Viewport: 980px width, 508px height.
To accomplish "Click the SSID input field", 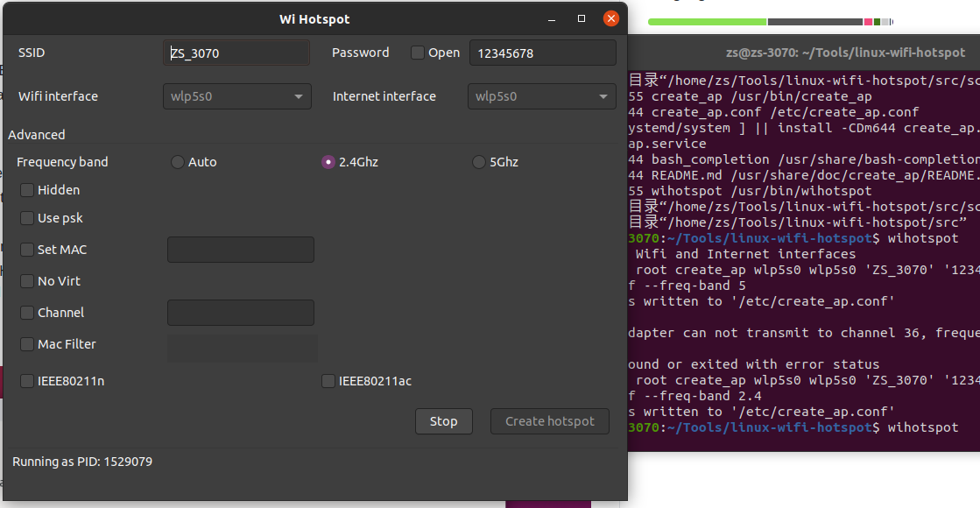I will [x=236, y=53].
